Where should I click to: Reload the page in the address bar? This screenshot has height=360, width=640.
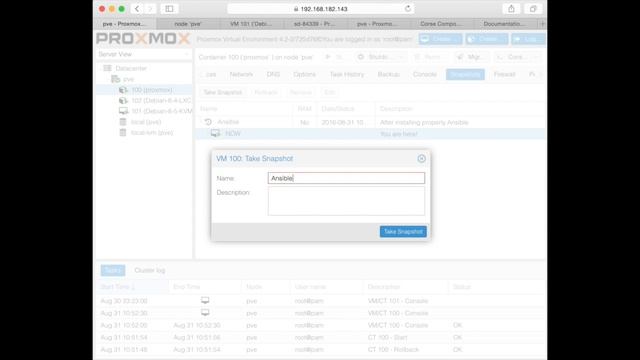click(x=407, y=9)
